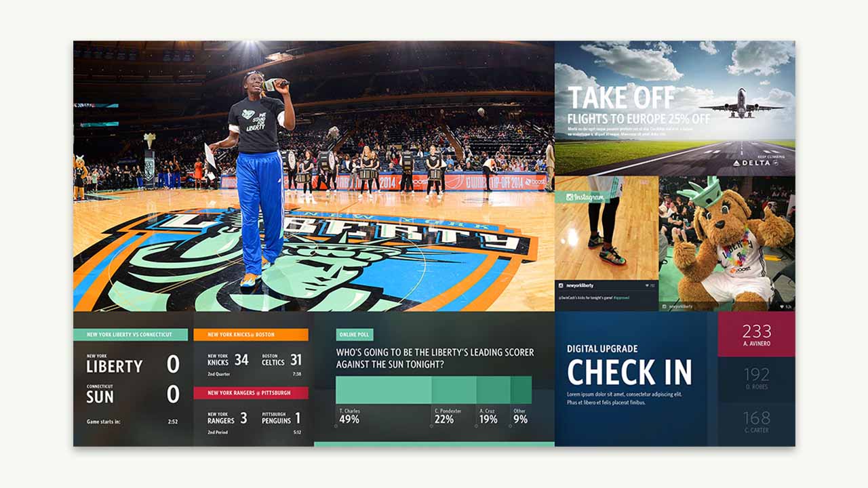Click the T. Charles 49% poll bar
Screen dimensions: 868x488
point(383,390)
